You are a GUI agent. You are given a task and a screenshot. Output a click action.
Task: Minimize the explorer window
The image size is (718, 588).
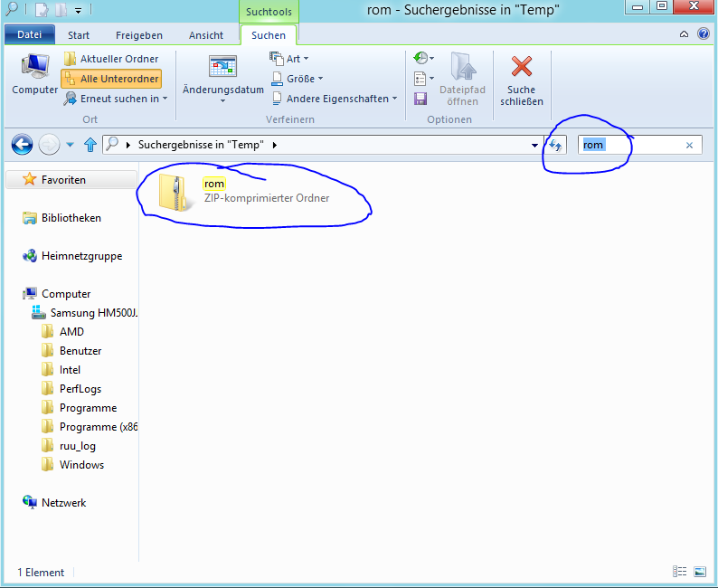[x=638, y=7]
